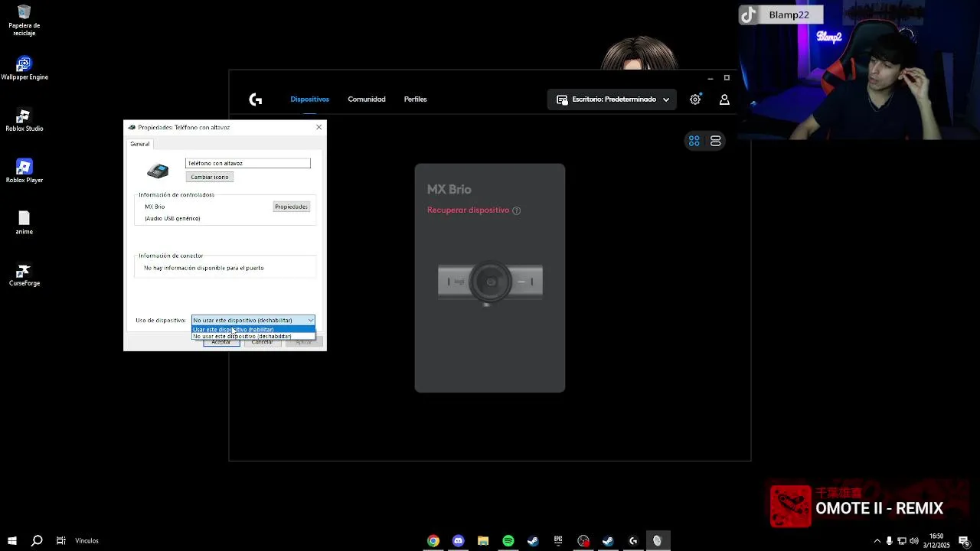Close the Propiedades: Teléfono con altavoz dialog

(319, 127)
